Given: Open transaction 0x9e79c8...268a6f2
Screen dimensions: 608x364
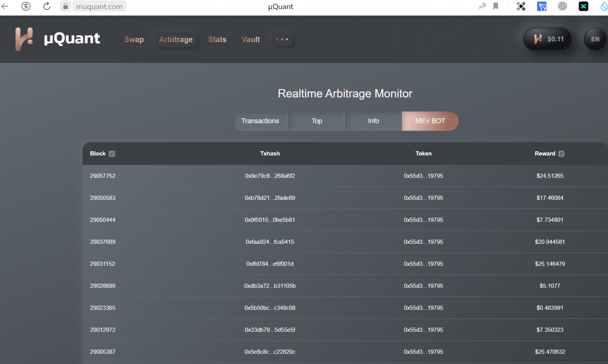Looking at the screenshot, I should (x=270, y=176).
